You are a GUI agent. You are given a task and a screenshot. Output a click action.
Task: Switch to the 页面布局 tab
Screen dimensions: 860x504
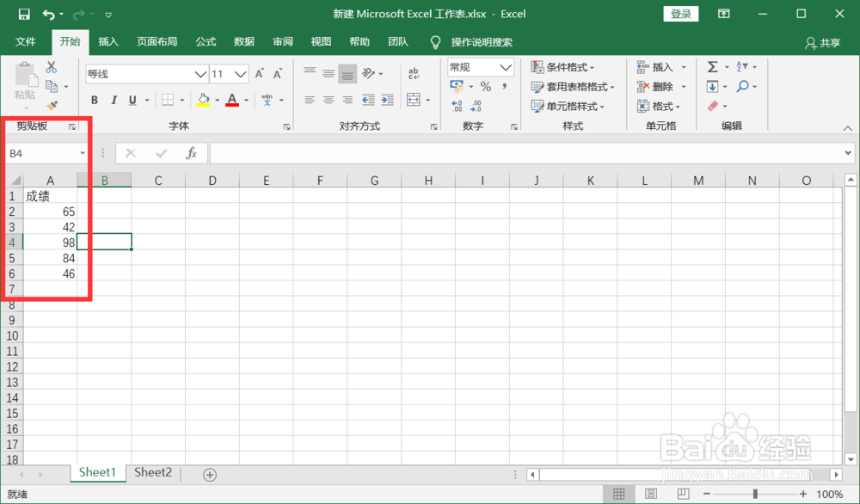[x=157, y=41]
